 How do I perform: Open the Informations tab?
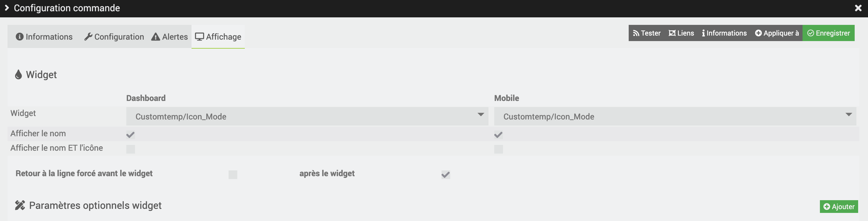[x=44, y=37]
